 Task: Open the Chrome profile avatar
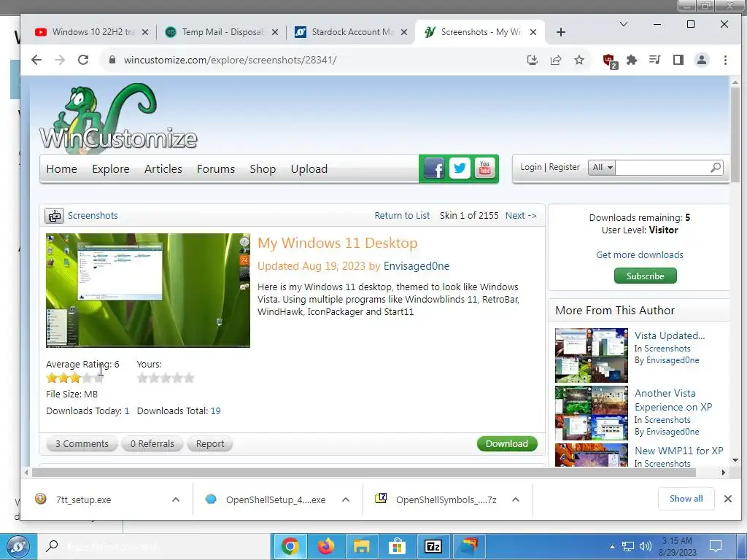[x=702, y=60]
